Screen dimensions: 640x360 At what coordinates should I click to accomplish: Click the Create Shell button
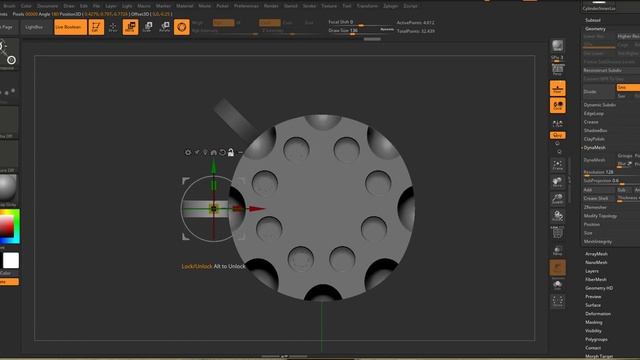599,198
